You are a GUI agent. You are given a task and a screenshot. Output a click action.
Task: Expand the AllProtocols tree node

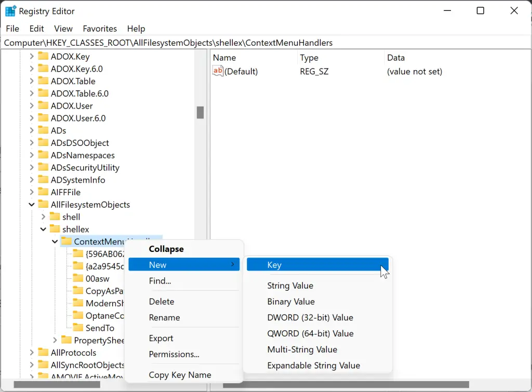coord(31,353)
